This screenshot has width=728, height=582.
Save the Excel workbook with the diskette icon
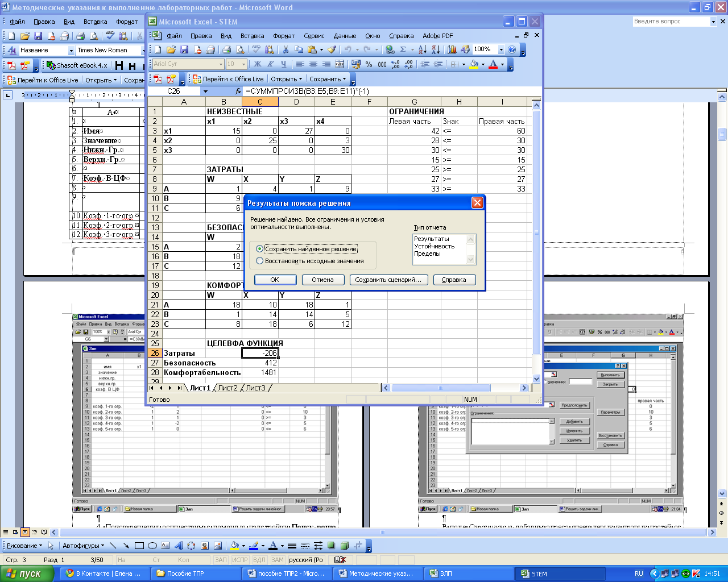pos(184,49)
